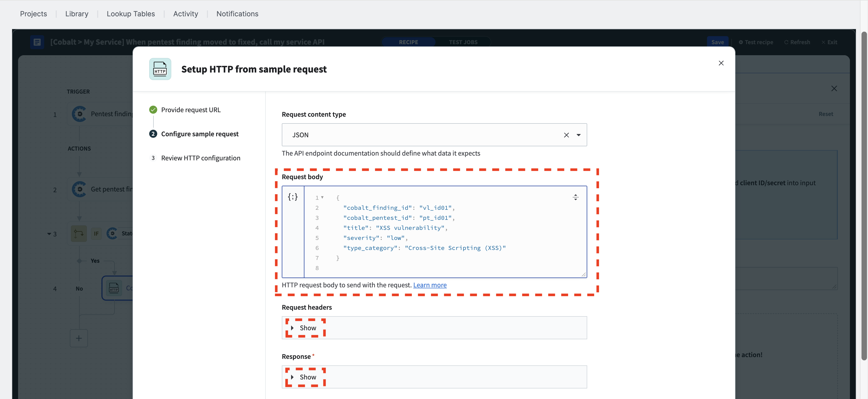This screenshot has width=868, height=399.
Task: Go to Provide request URL step
Action: [x=191, y=110]
